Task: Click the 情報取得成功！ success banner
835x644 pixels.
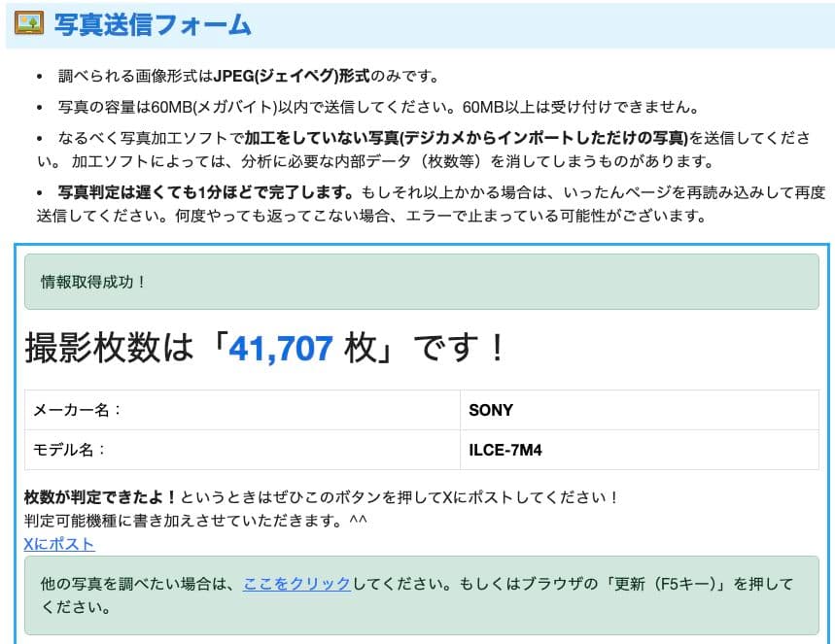Action: tap(93, 283)
